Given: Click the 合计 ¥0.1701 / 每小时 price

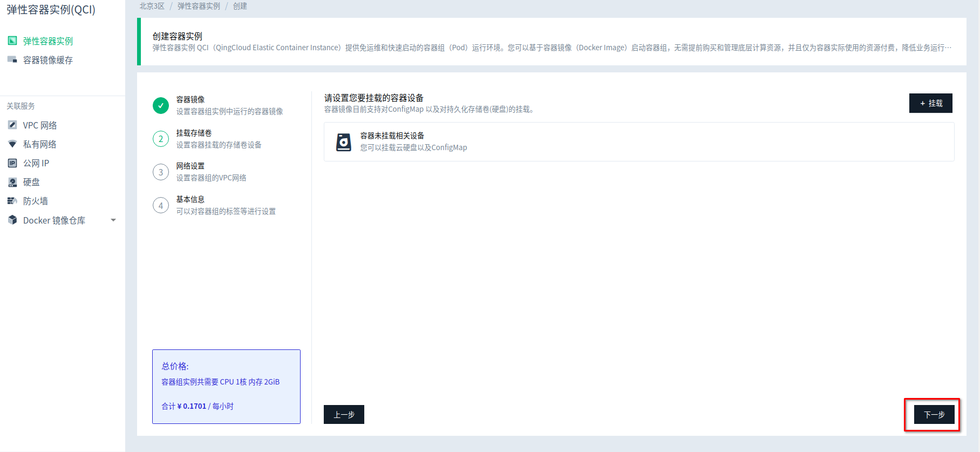Looking at the screenshot, I should pos(198,406).
